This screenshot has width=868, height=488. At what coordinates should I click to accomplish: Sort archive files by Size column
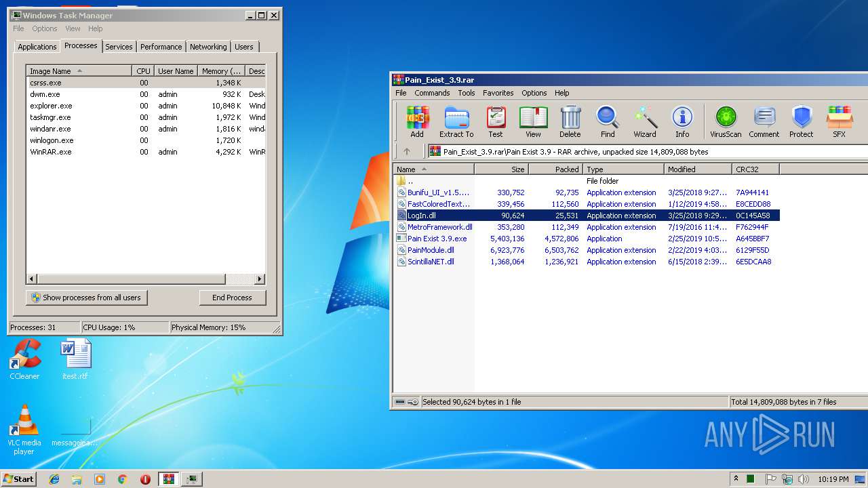click(502, 169)
